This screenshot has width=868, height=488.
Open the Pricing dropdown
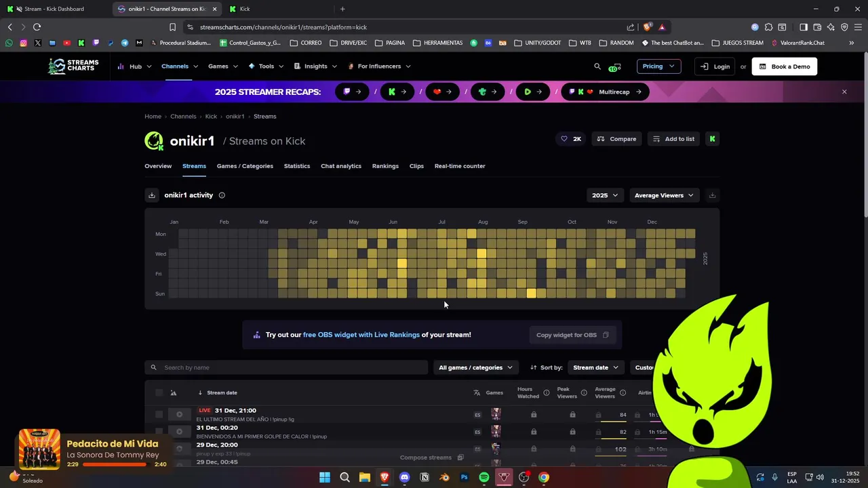click(x=658, y=66)
